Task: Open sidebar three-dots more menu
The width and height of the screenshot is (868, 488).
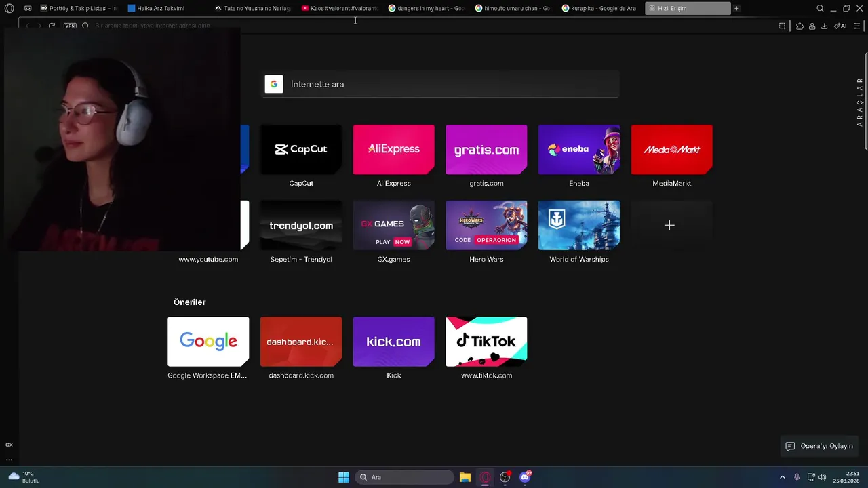Action: coord(9,460)
